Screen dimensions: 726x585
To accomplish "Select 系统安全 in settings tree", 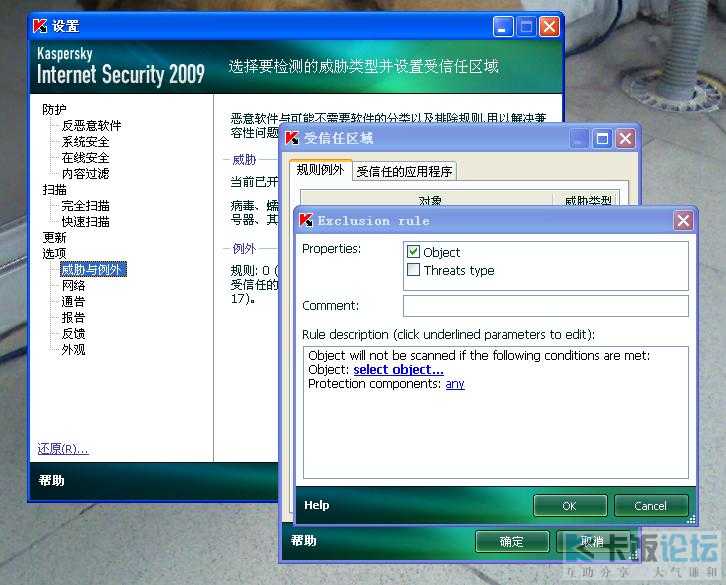I will (85, 142).
